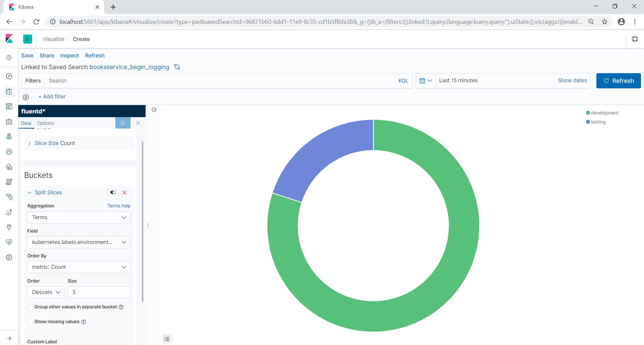
Task: Open the Aggregation Terms dropdown
Action: (79, 217)
